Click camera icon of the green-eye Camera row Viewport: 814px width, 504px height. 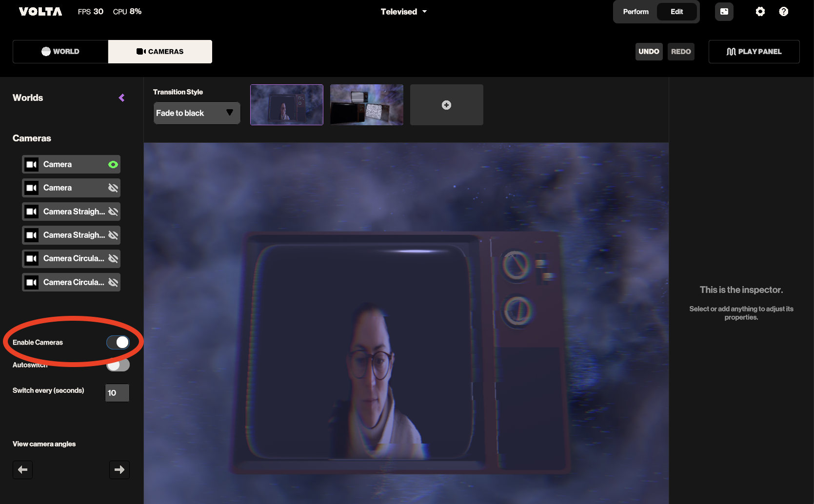32,165
